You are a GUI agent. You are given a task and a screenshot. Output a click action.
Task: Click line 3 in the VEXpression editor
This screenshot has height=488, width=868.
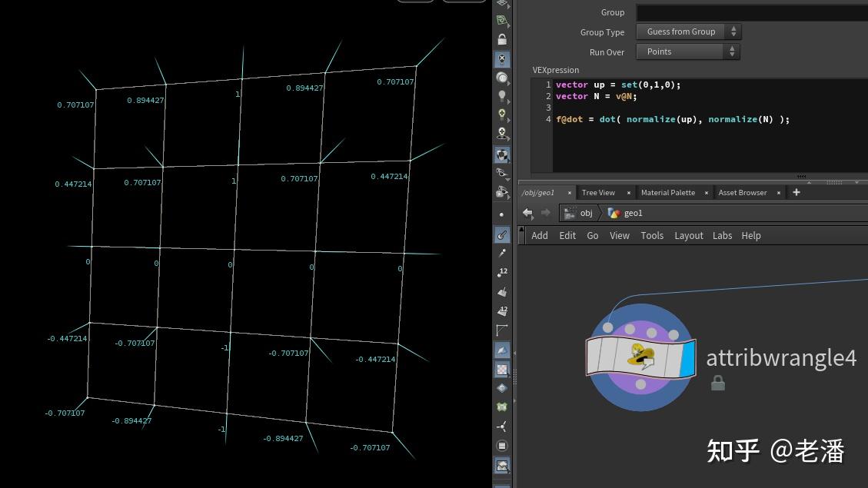click(x=709, y=108)
